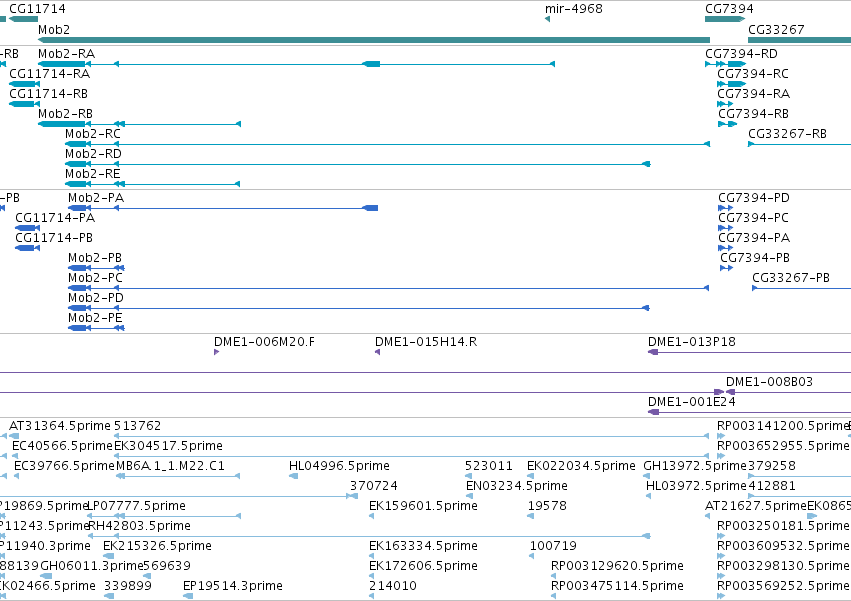Screen dimensions: 851x601
Task: Click the EK172606.5prime EST label
Action: [x=423, y=566]
